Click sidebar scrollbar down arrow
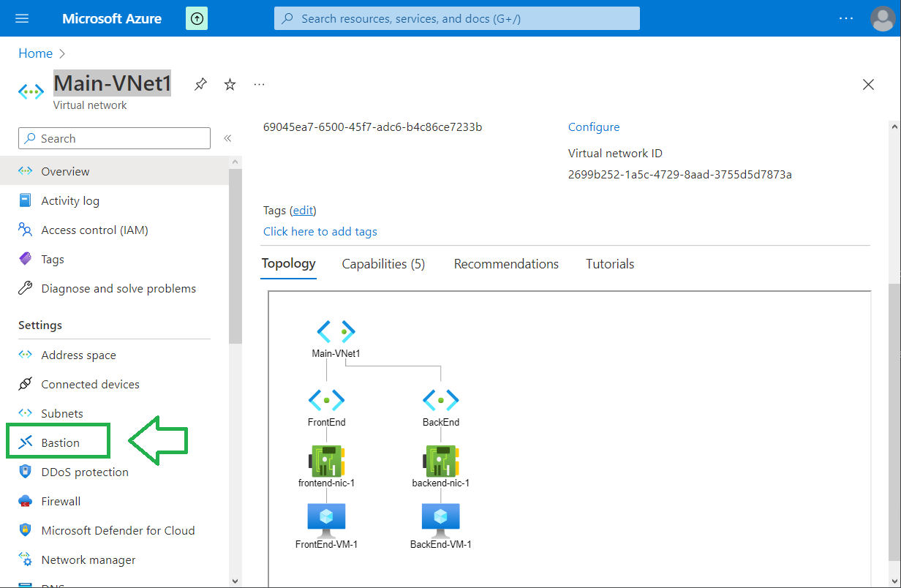Screen dimensions: 901x588 (235, 581)
